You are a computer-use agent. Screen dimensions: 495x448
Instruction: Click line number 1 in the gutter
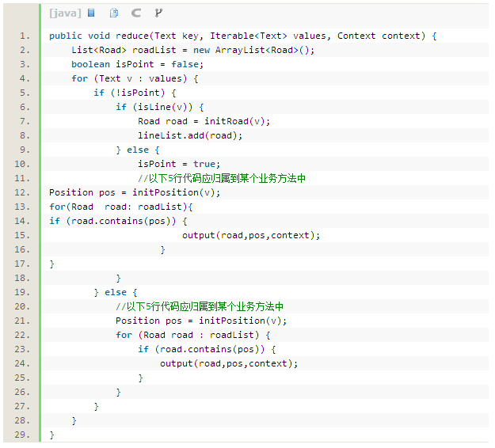[x=25, y=36]
